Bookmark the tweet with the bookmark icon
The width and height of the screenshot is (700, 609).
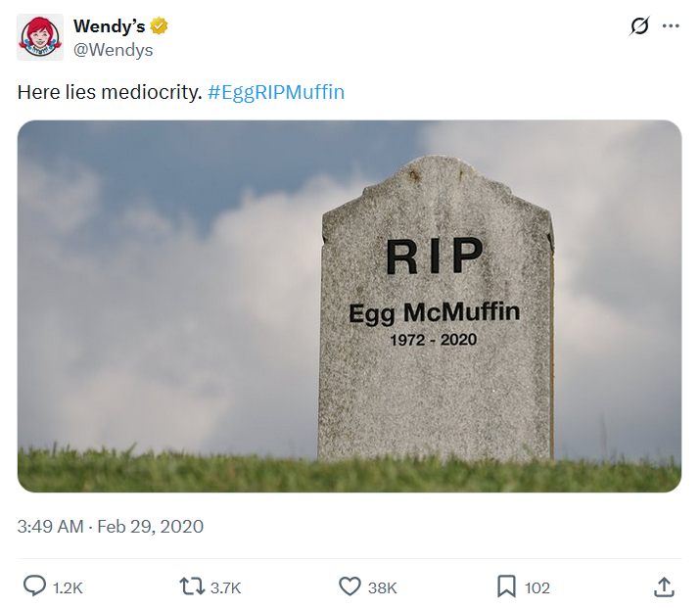(x=506, y=586)
